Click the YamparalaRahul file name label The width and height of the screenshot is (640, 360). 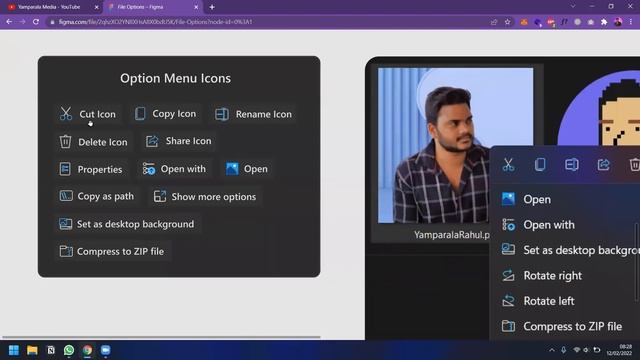click(452, 235)
